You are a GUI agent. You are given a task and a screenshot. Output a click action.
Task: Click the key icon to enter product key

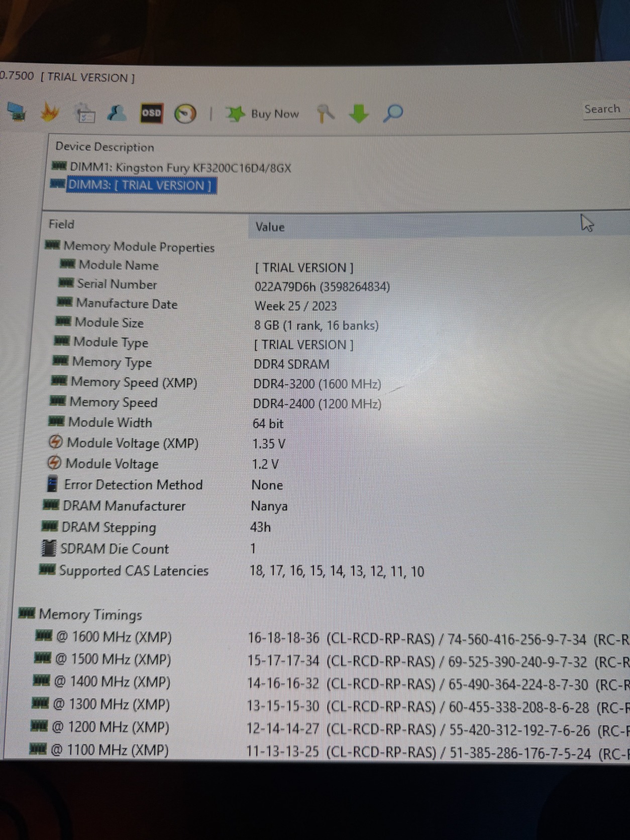tap(326, 114)
